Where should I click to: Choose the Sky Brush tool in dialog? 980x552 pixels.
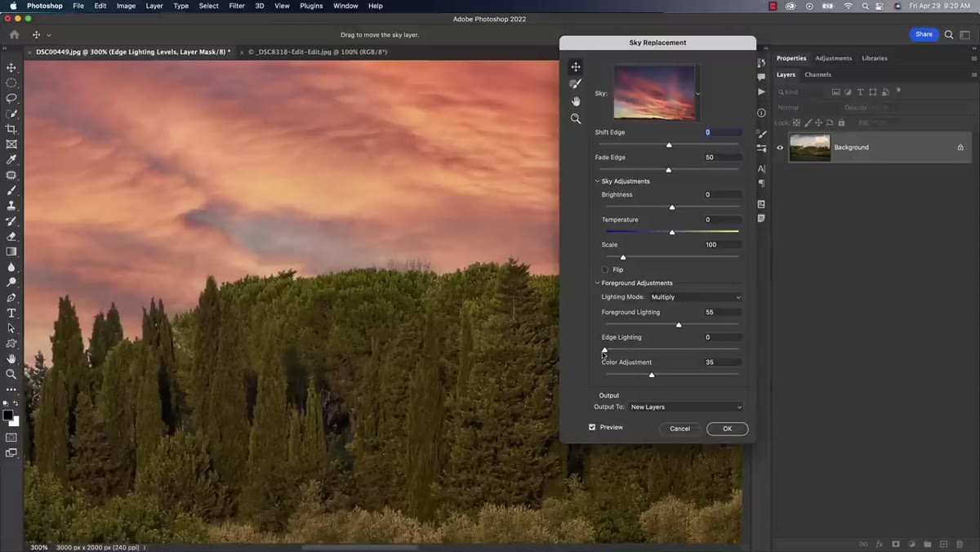[576, 84]
